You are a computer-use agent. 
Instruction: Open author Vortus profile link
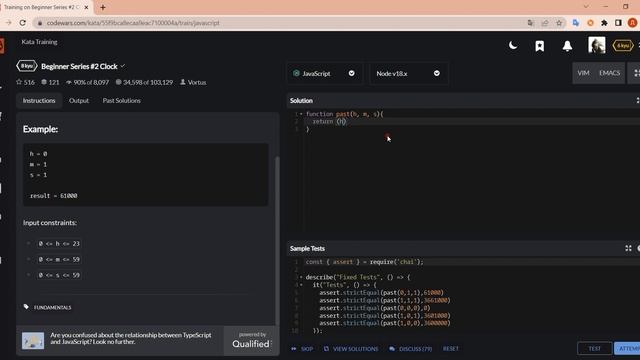point(193,82)
